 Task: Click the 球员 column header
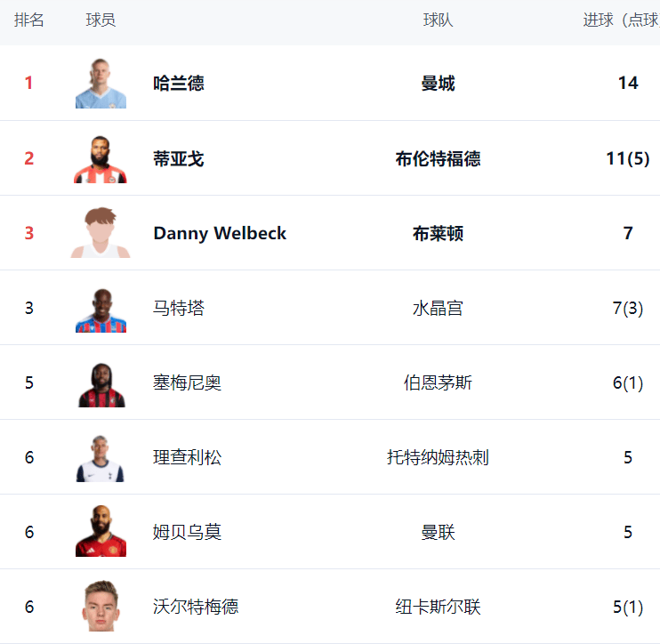tap(101, 20)
